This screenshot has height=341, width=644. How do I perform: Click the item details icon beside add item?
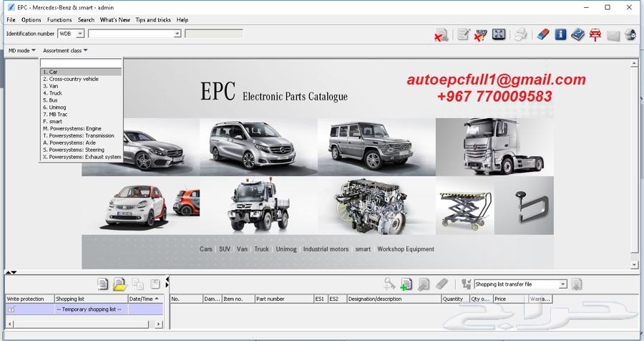[424, 284]
